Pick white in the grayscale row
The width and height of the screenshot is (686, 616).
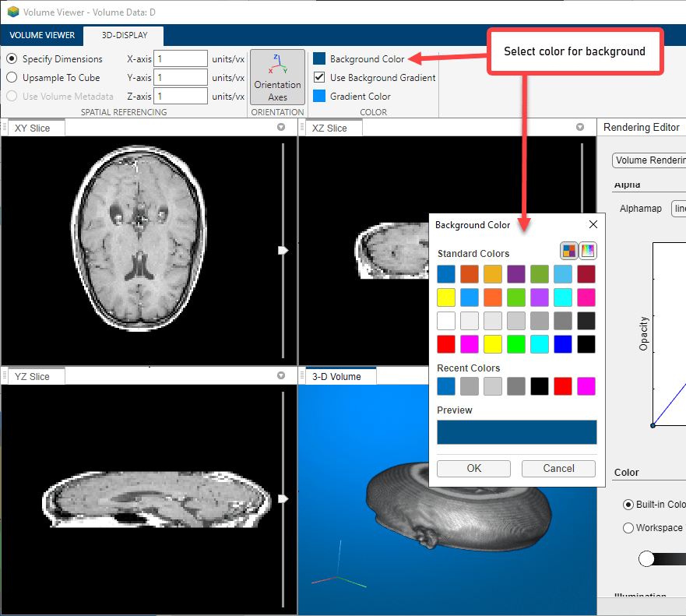(446, 321)
